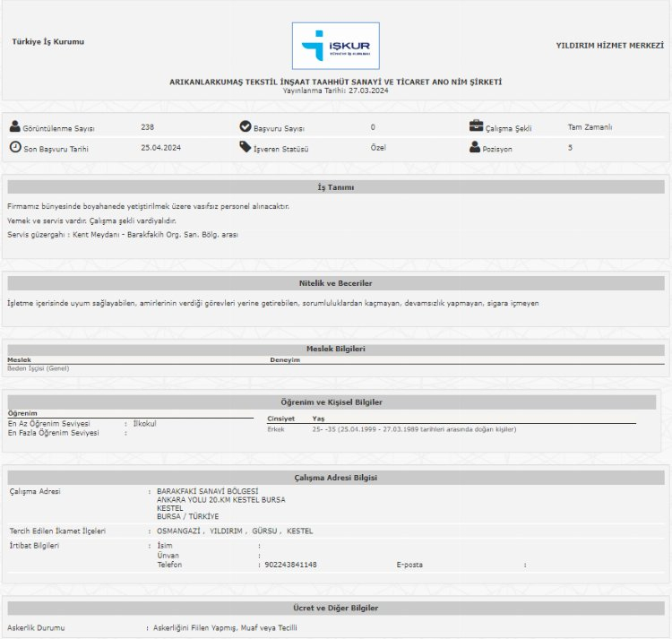Select the İş Tanımı section header
The image size is (672, 639).
click(x=336, y=187)
